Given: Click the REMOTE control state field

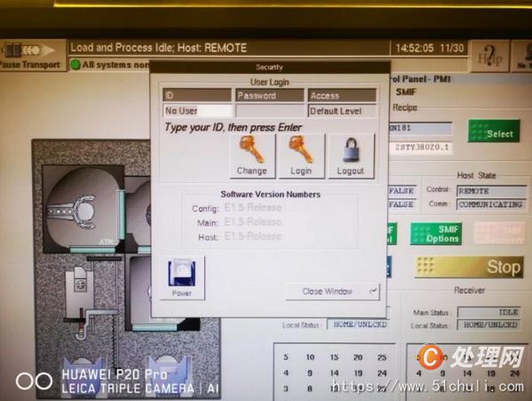Looking at the screenshot, I should (492, 191).
